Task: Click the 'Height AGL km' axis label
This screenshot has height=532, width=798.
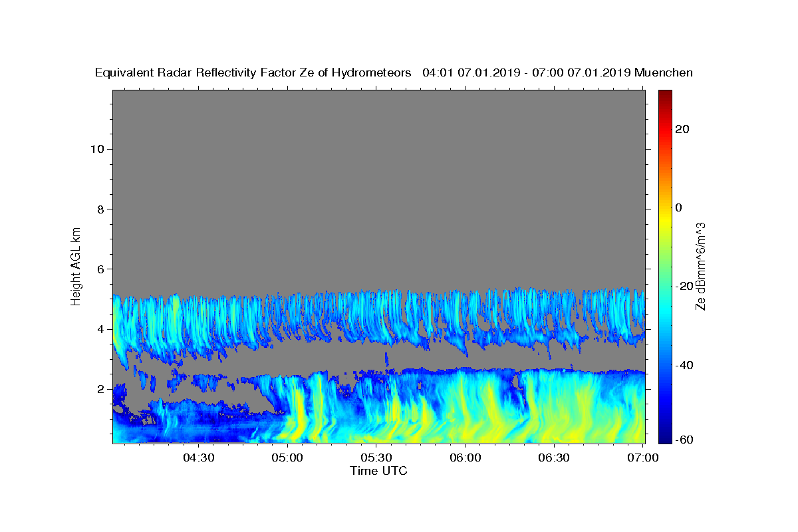Action: [76, 265]
